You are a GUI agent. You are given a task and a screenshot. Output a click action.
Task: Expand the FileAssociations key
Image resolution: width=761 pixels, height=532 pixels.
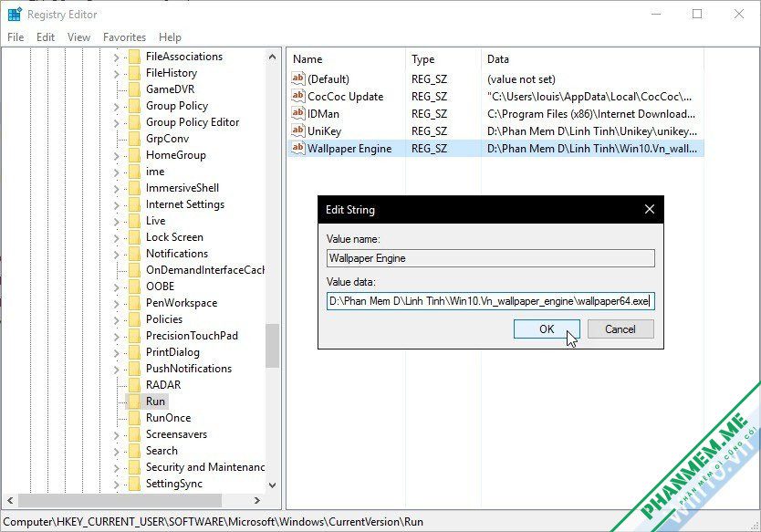[x=116, y=57]
